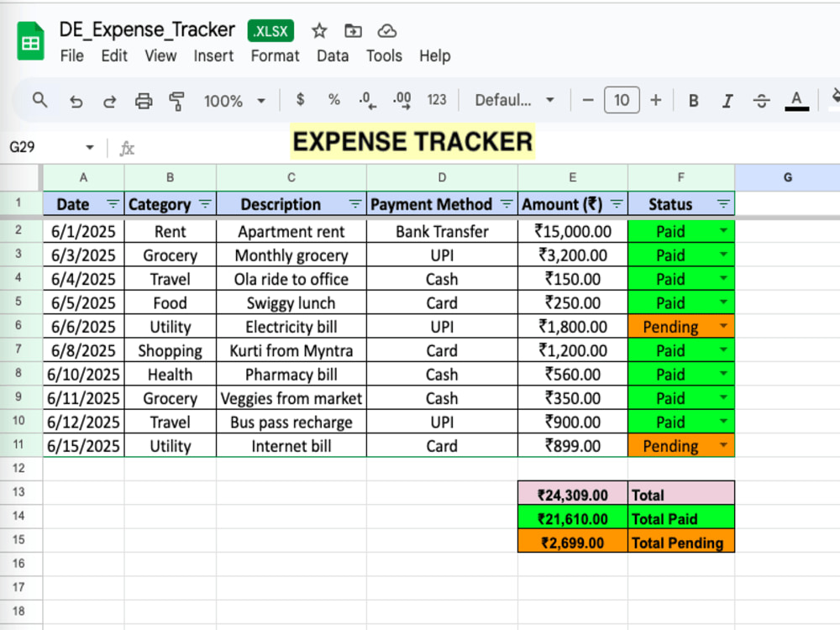The width and height of the screenshot is (840, 630).
Task: Star the DE_Expense_Tracker document
Action: pos(319,31)
